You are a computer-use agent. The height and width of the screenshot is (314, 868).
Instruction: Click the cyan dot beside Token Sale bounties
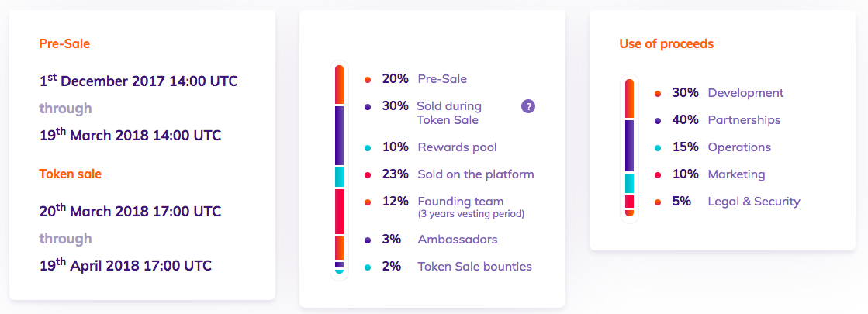click(x=368, y=267)
